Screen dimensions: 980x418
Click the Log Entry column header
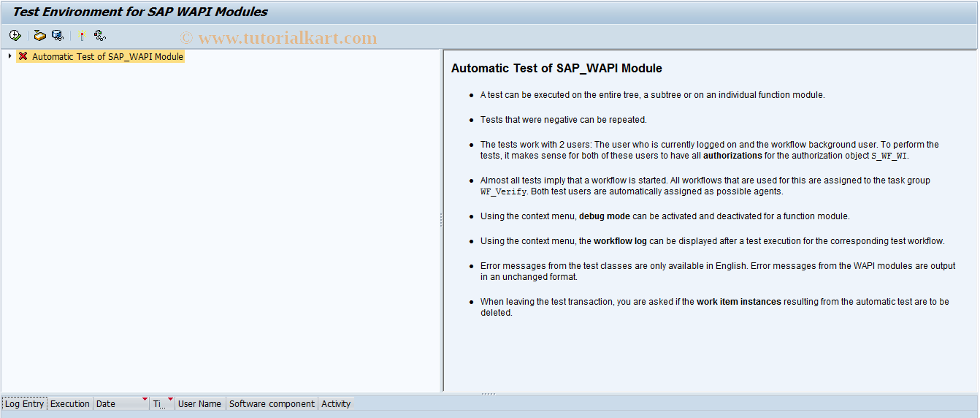coord(24,403)
